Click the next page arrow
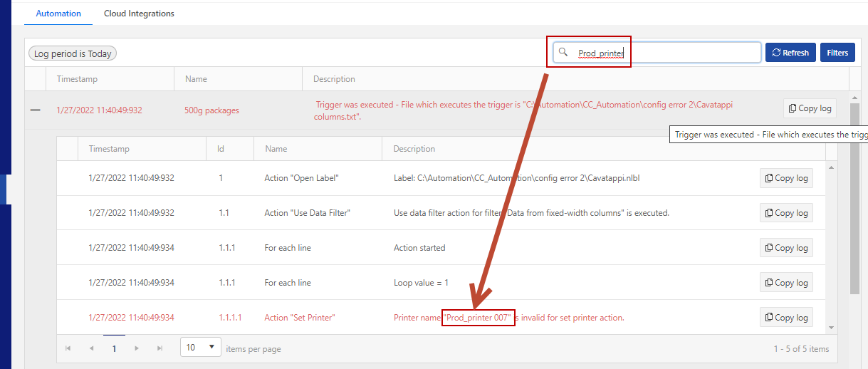 click(x=137, y=348)
